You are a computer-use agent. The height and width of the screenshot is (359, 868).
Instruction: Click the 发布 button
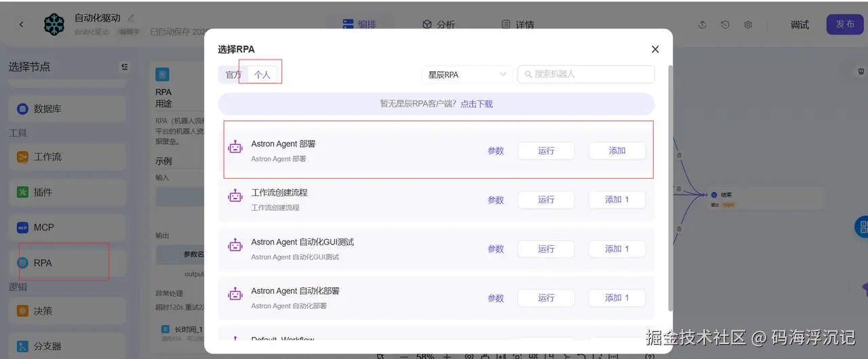coord(845,24)
